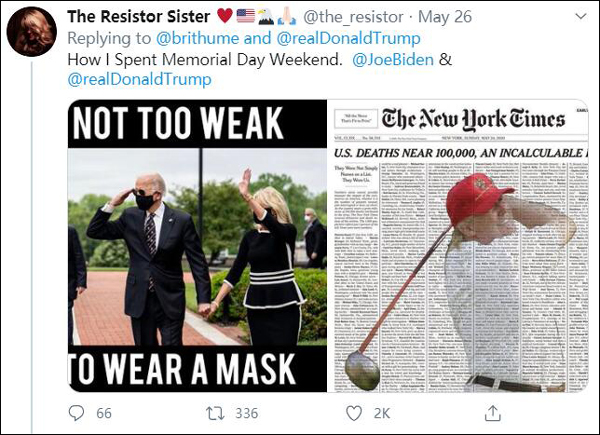Screen dimensions: 600x435
Task: Click the @JoeBiden mention in the tweet
Action: tap(392, 59)
